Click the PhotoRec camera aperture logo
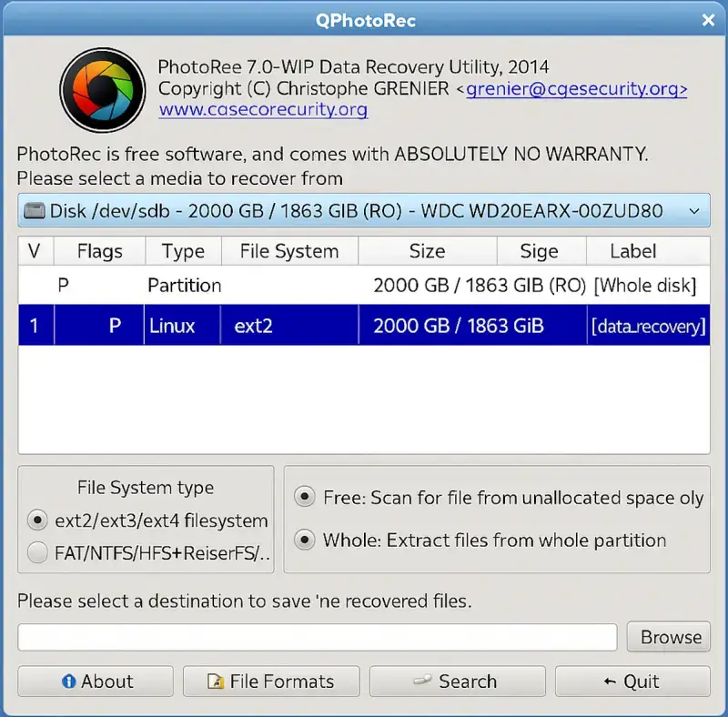 click(x=102, y=88)
